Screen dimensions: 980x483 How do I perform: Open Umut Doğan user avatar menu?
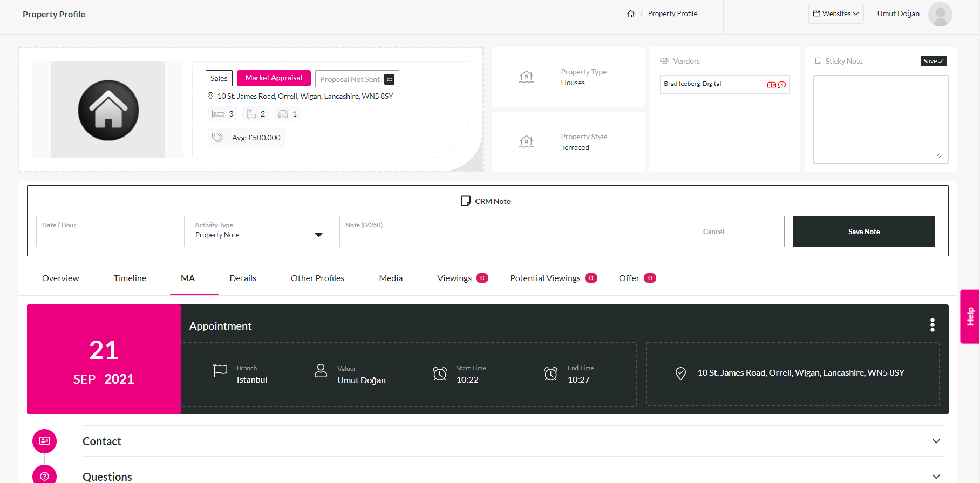[940, 14]
